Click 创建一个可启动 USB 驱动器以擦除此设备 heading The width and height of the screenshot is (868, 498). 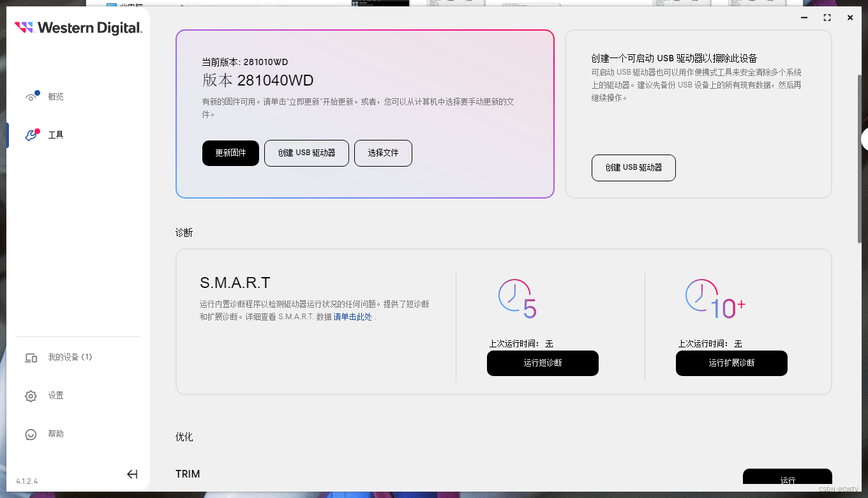pos(674,58)
